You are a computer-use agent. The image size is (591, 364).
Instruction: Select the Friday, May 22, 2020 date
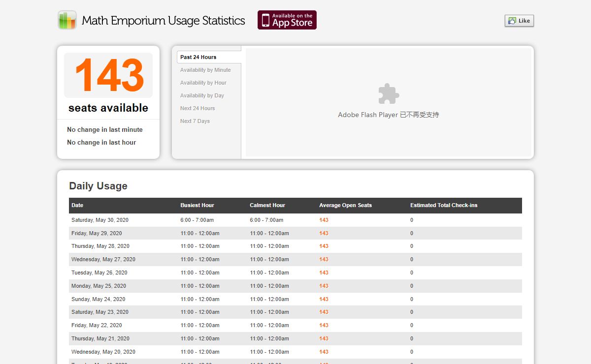pos(97,325)
